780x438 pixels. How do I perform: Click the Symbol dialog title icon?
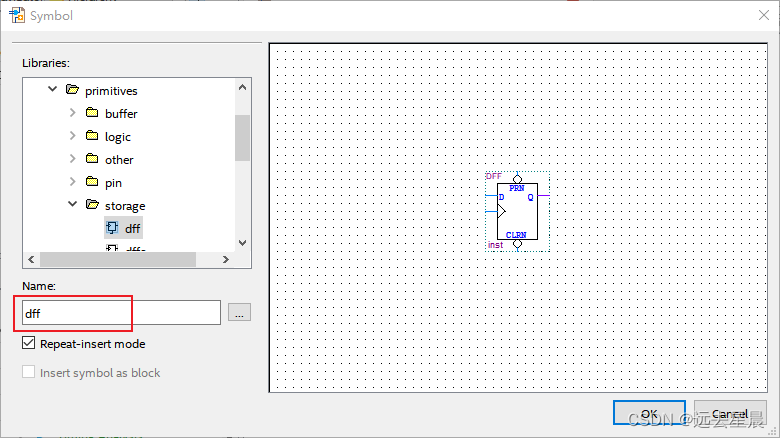coord(17,15)
